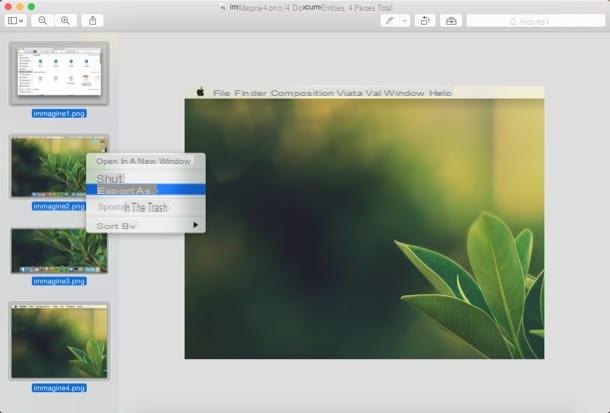Click File in the displayed image menubar
Image resolution: width=610 pixels, height=413 pixels.
point(221,93)
